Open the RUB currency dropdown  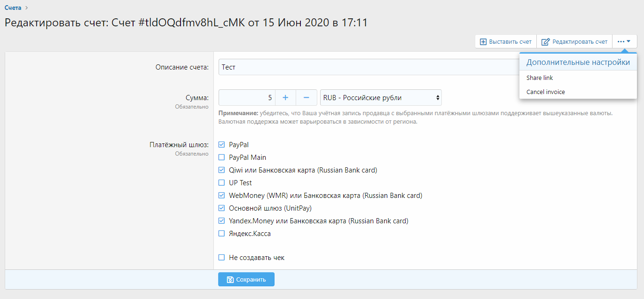[381, 98]
